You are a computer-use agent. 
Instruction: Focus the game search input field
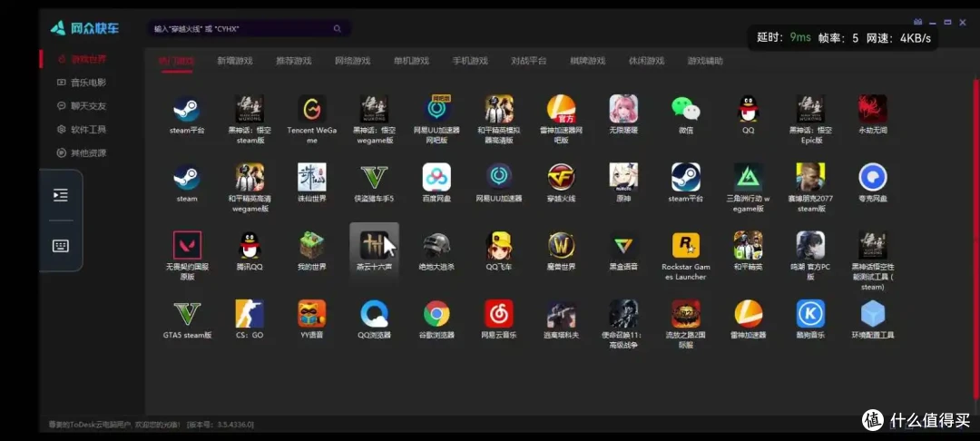tap(249, 29)
